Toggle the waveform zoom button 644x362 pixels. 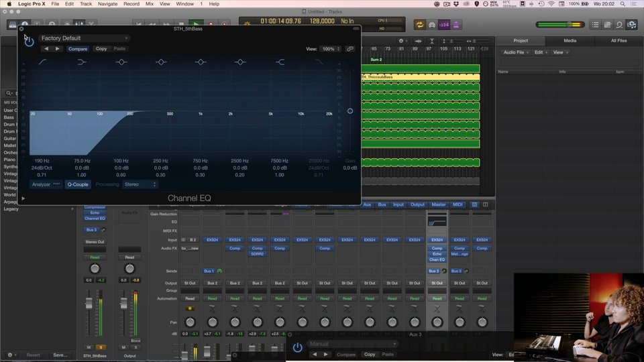pos(418,41)
